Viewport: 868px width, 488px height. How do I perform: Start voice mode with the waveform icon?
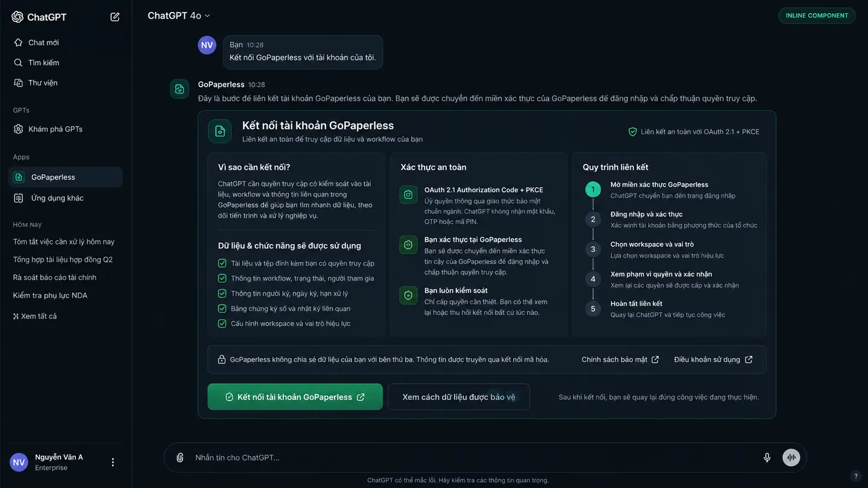(791, 458)
